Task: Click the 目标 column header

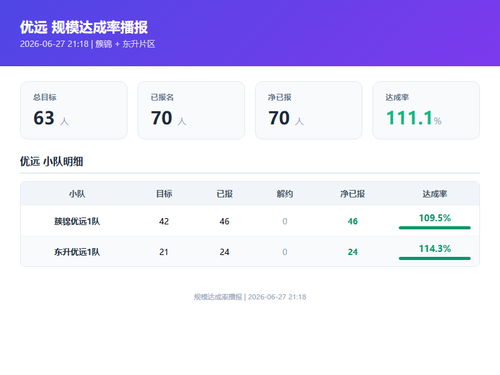Action: pyautogui.click(x=164, y=194)
